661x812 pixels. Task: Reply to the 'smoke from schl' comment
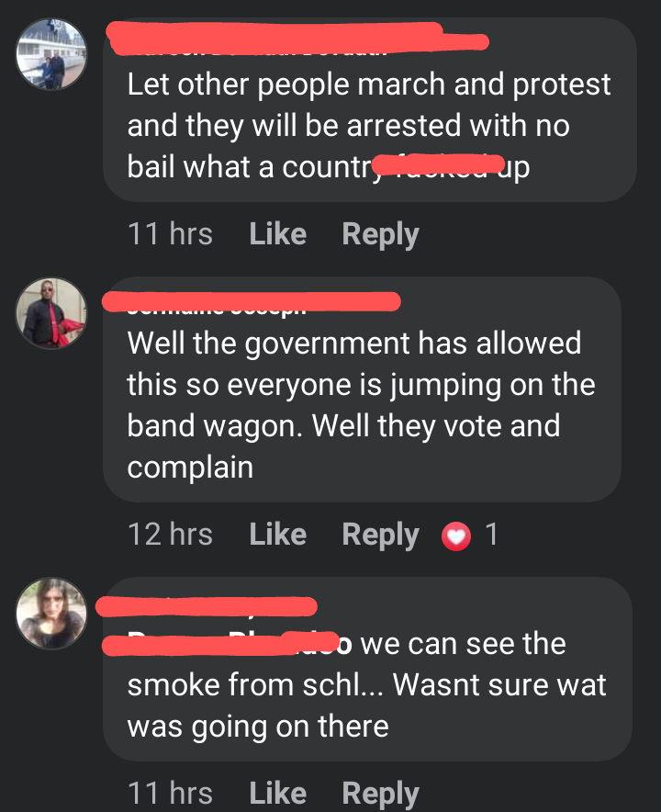click(x=380, y=794)
